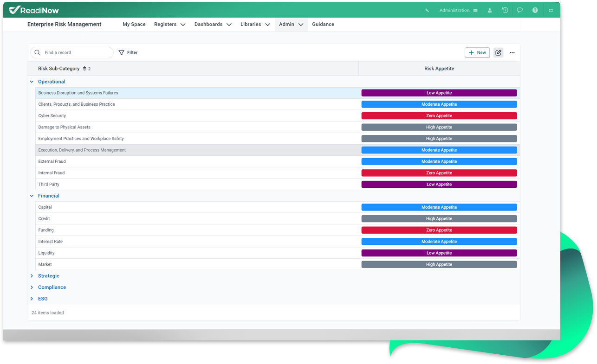Select the Cyber Security row
The height and width of the screenshot is (364, 597).
278,116
